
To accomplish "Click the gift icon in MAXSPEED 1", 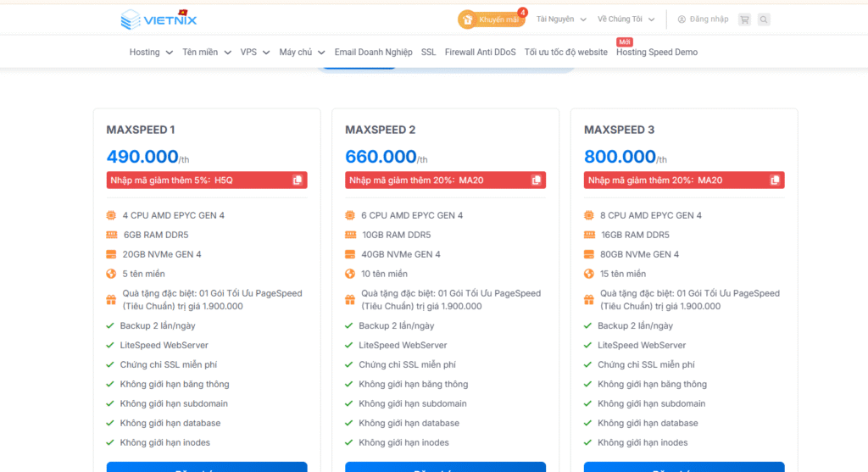I will (x=111, y=299).
